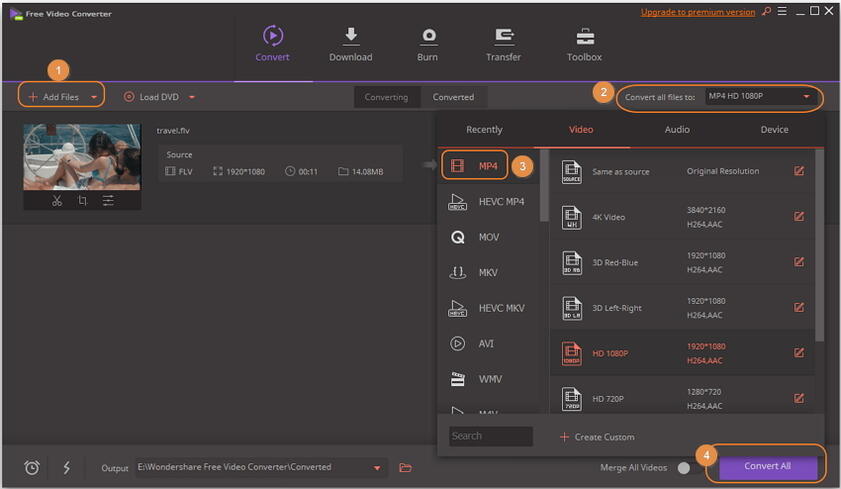Image resolution: width=841 pixels, height=489 pixels.
Task: Choose the 3D Left-Right preset row
Action: [x=682, y=308]
